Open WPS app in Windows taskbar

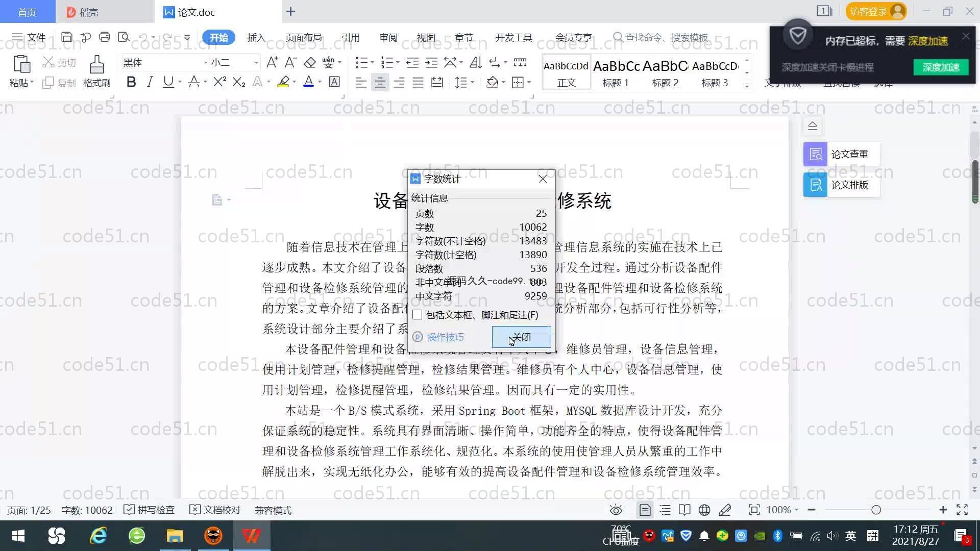click(x=251, y=536)
